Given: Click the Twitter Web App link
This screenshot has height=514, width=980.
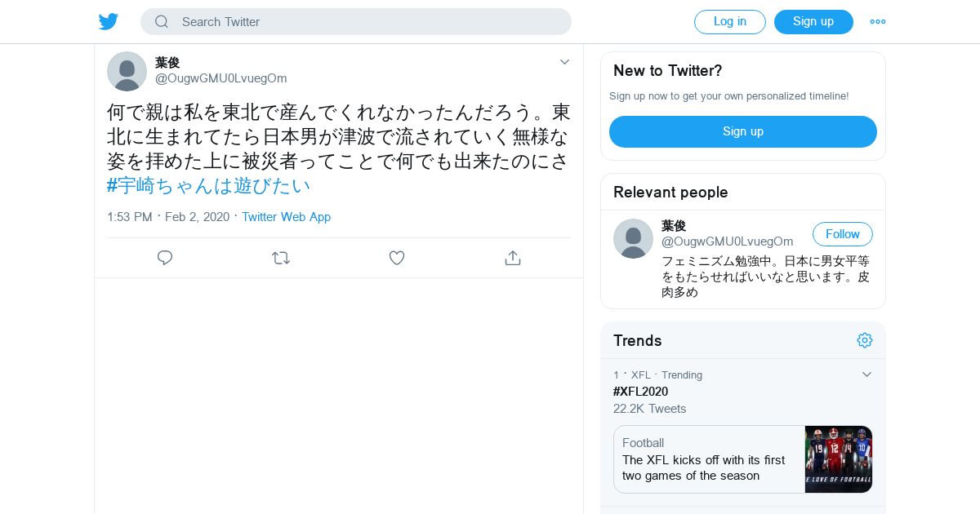Looking at the screenshot, I should coord(286,217).
